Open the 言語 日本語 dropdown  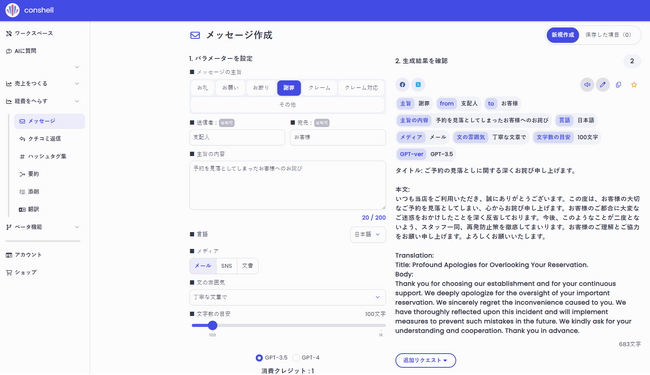click(368, 235)
